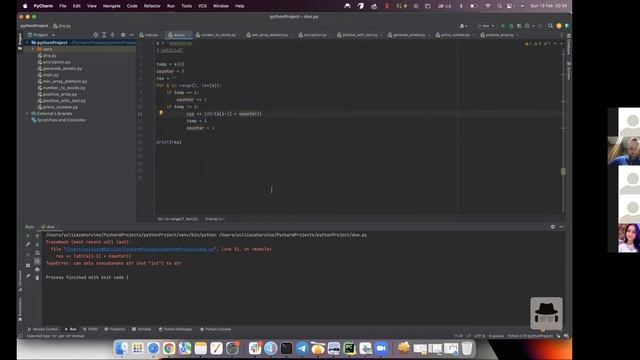Toggle the tool windows quick-access icon in status bar
This screenshot has width=640, height=360.
pos(21,336)
